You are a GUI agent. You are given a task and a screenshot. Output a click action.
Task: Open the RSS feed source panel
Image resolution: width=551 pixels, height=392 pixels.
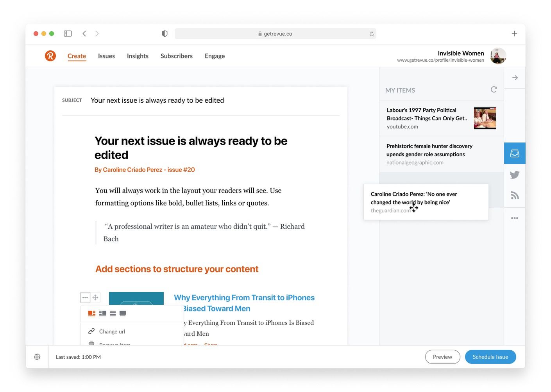515,196
